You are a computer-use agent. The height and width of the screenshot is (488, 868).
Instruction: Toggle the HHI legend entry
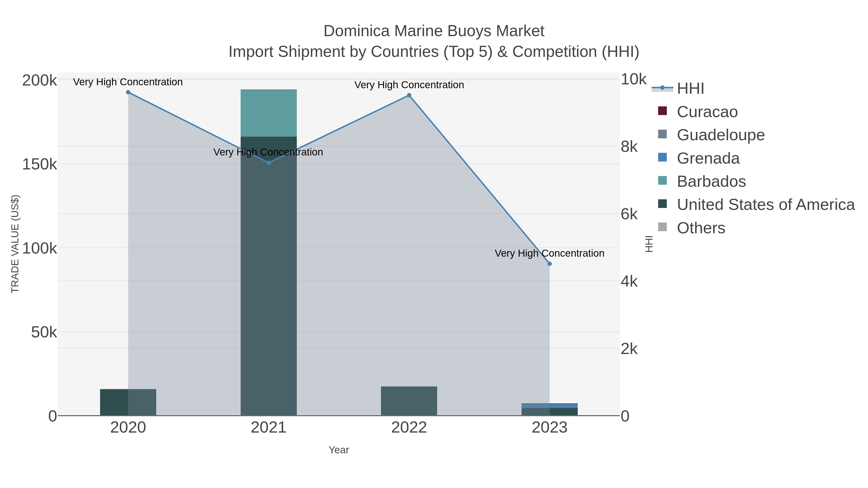click(x=678, y=89)
